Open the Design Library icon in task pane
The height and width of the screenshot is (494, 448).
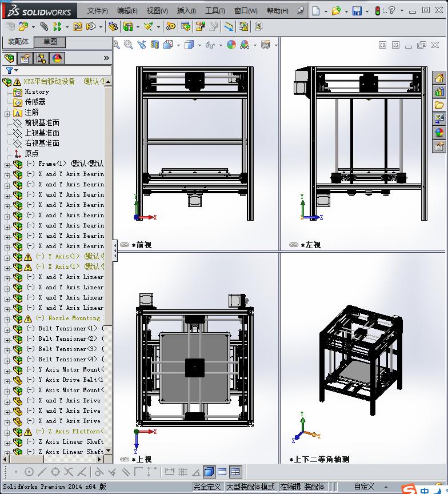pyautogui.click(x=439, y=91)
